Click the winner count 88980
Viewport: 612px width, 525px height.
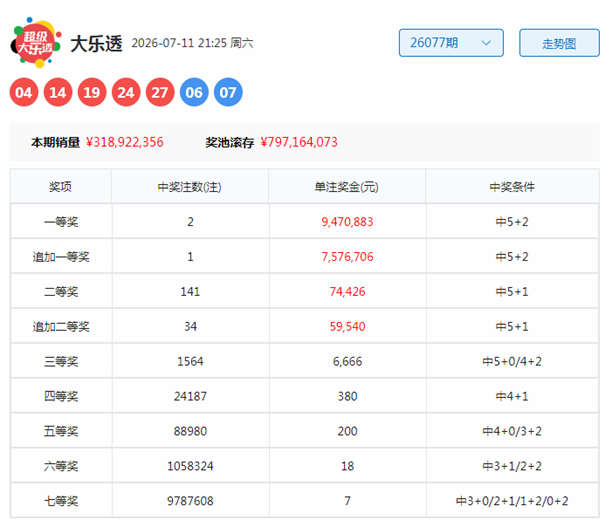coord(190,431)
